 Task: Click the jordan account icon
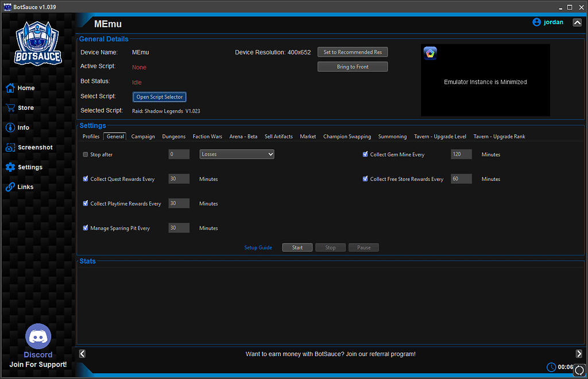[x=535, y=22]
